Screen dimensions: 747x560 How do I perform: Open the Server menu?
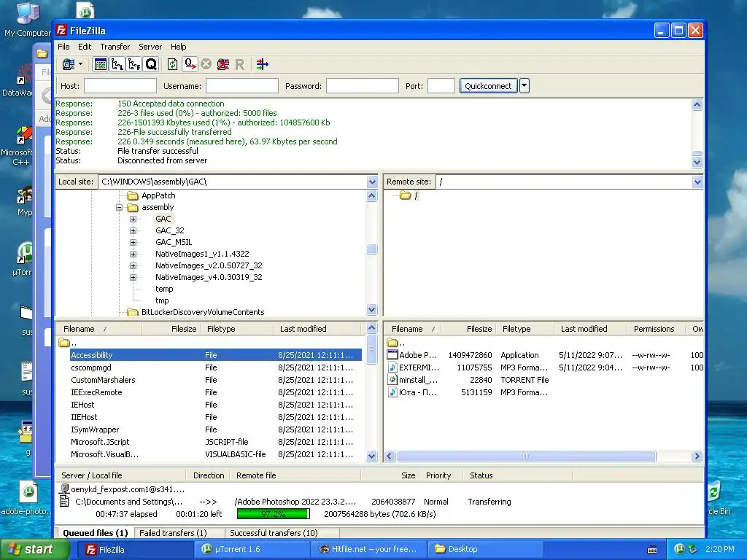point(150,47)
